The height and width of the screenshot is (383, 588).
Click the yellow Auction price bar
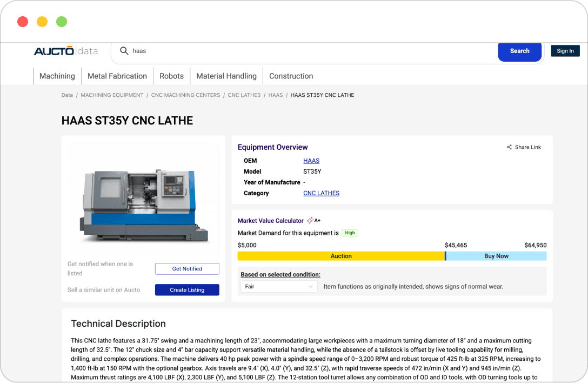coord(341,256)
